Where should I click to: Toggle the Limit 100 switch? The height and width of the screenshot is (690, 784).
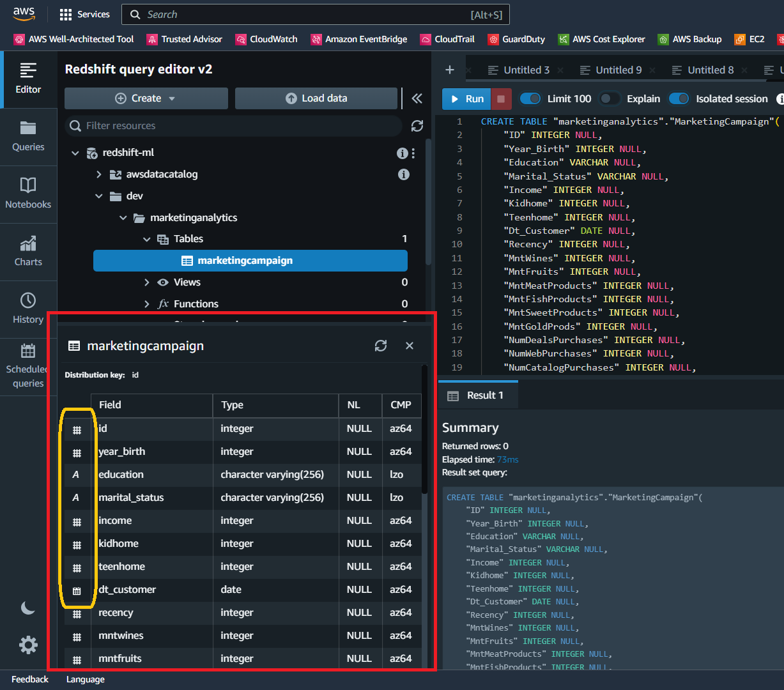coord(530,98)
